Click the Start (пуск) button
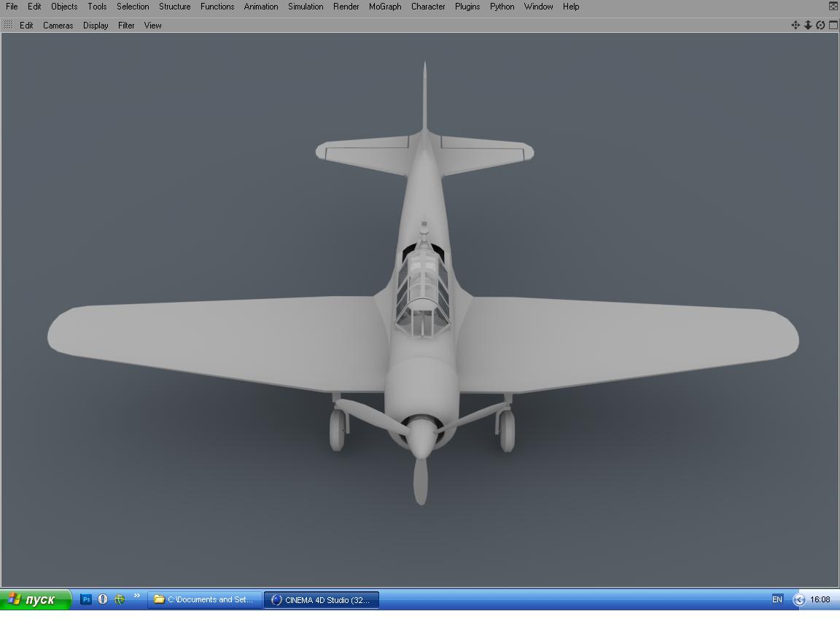Image resolution: width=840 pixels, height=630 pixels. (36, 599)
